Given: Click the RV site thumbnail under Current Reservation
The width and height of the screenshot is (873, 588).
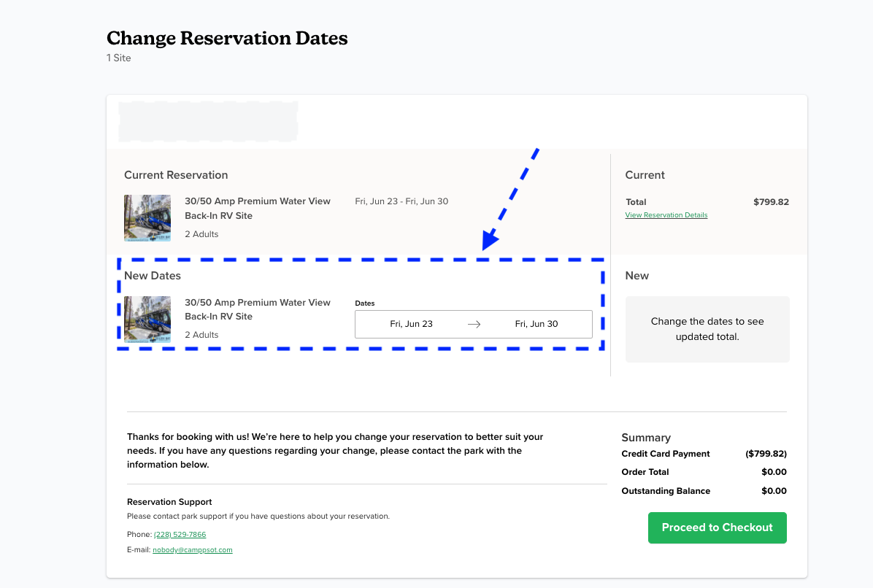Looking at the screenshot, I should pos(147,217).
